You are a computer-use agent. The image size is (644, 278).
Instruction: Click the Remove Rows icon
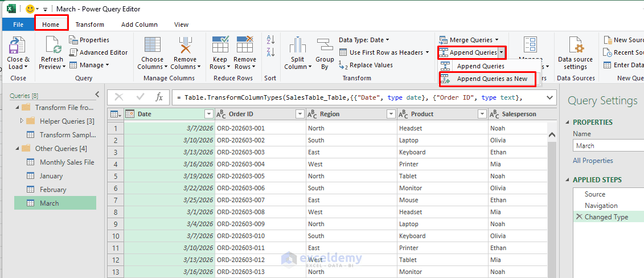point(244,44)
